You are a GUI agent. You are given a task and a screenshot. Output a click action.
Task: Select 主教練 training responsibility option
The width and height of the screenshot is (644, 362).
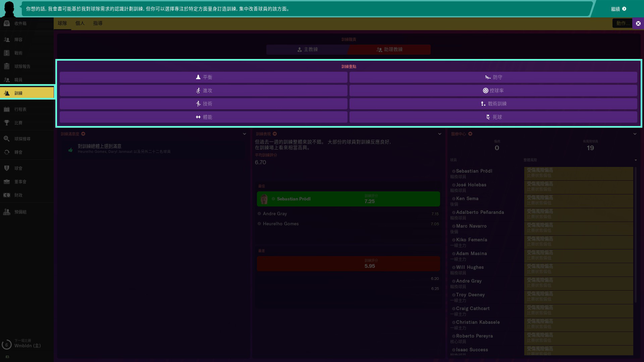coord(307,50)
